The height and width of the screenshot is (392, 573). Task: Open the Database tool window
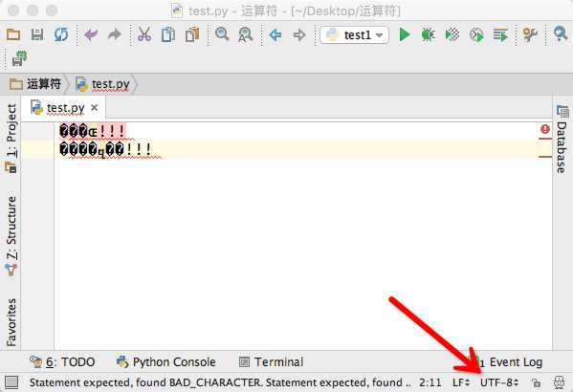click(x=562, y=139)
